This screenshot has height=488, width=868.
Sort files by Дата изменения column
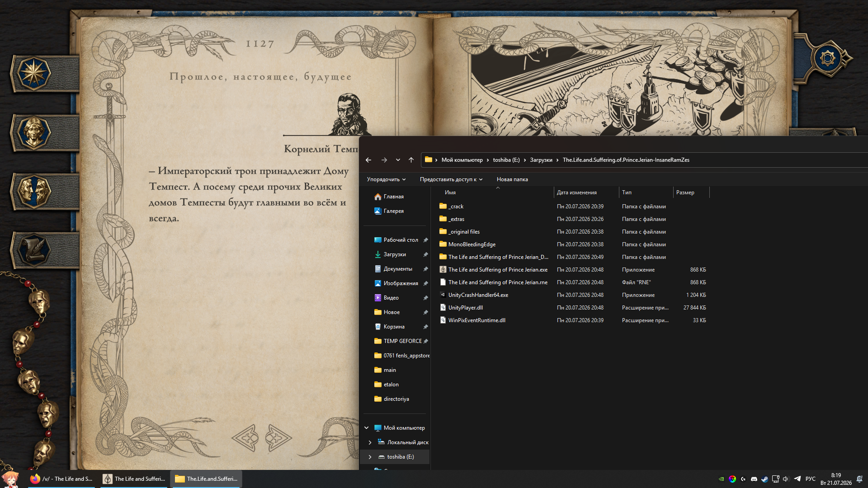[586, 192]
